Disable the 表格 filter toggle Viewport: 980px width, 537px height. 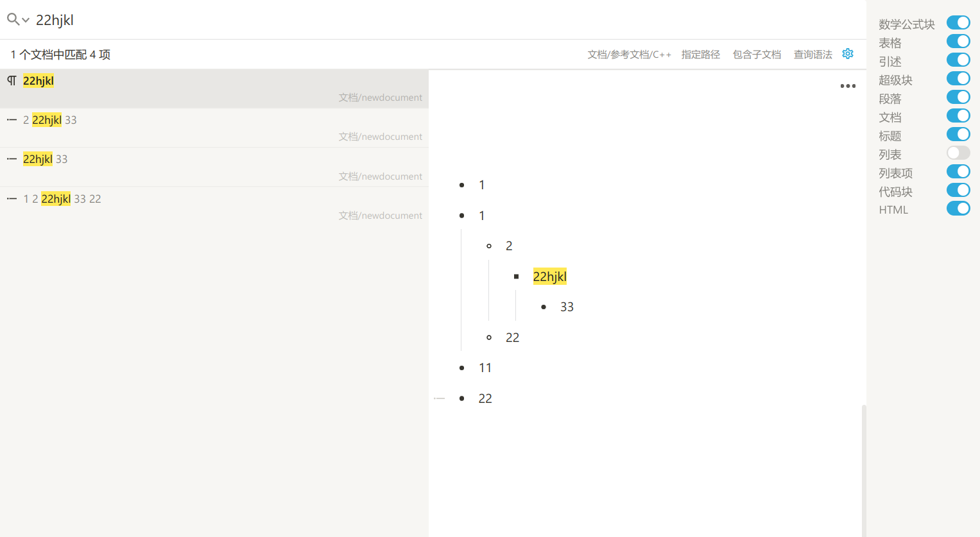click(x=958, y=40)
